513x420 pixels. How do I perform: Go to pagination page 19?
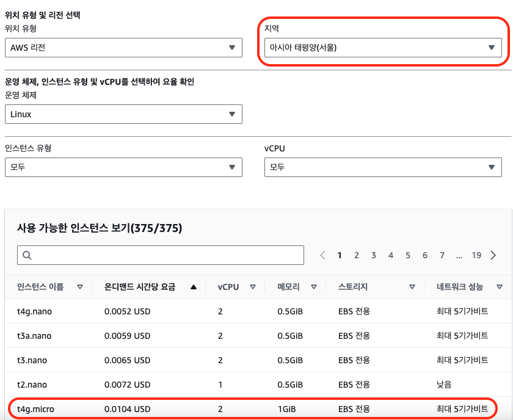click(476, 255)
